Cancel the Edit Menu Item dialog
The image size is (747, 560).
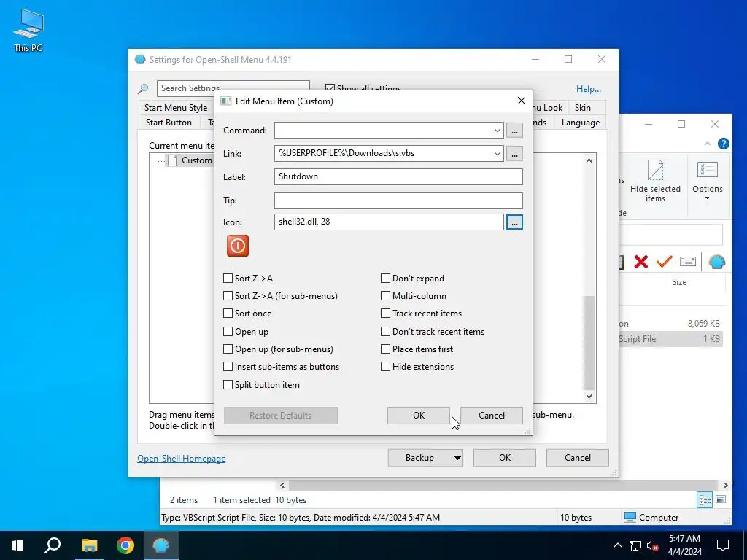point(492,415)
